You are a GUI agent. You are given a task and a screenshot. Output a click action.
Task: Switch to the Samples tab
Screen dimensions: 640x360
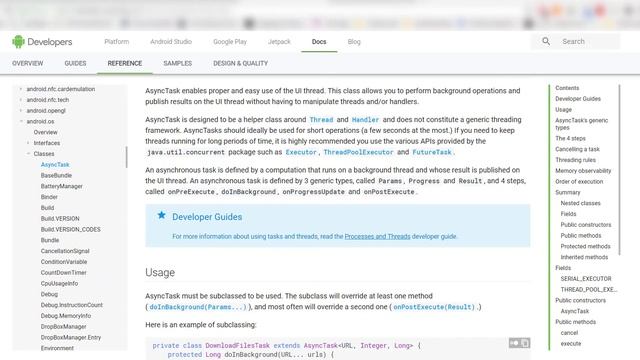coord(178,63)
